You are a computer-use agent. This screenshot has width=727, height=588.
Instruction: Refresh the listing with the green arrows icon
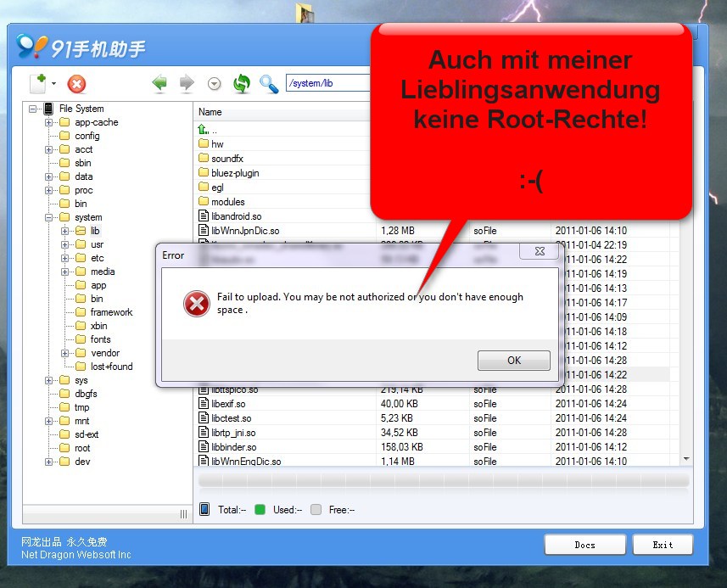point(242,83)
